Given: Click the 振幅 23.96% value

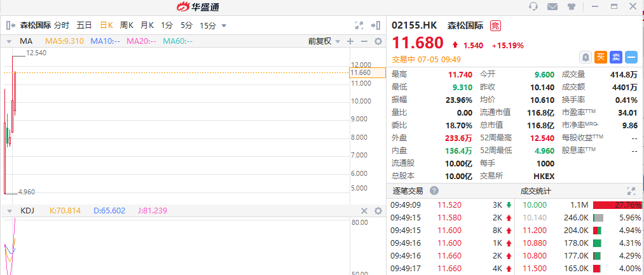Looking at the screenshot, I should click(x=459, y=100).
